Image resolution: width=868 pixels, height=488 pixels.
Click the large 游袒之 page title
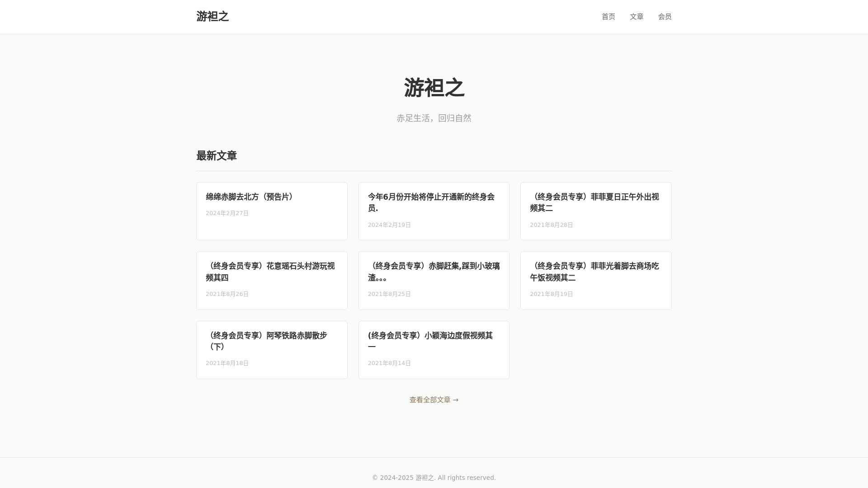tap(434, 88)
